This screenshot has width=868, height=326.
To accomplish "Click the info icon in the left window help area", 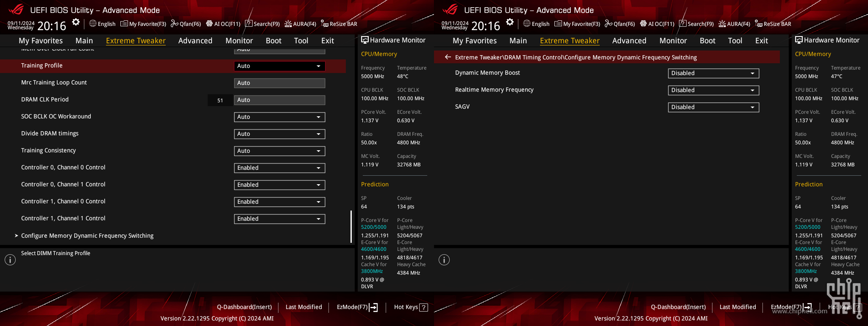I will click(10, 260).
